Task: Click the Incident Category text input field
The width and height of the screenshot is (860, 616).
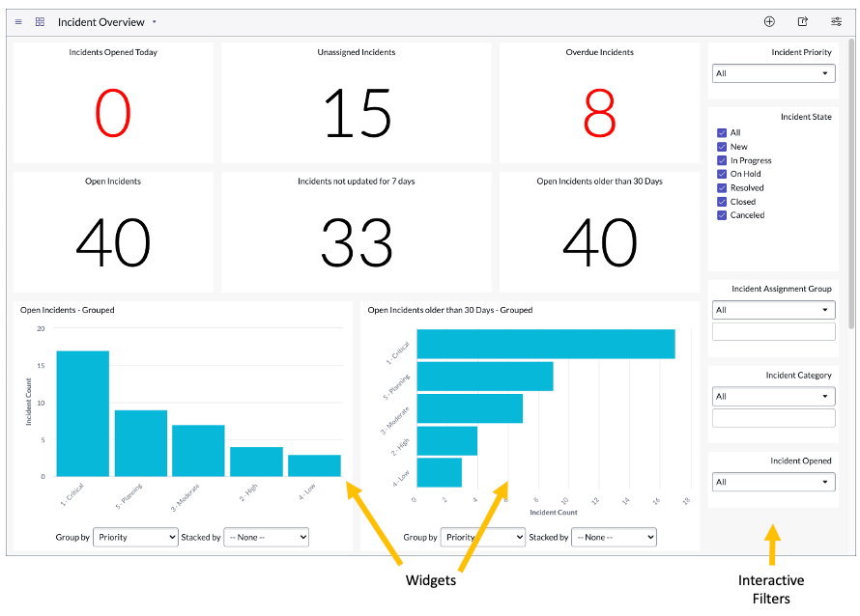Action: point(773,417)
